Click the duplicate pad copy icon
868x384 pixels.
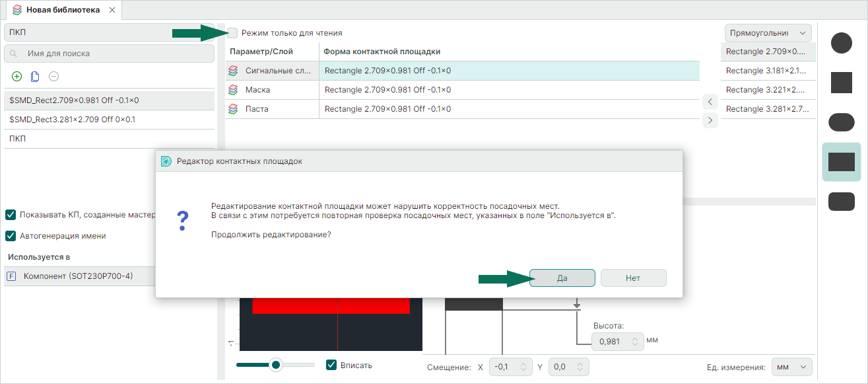[x=35, y=76]
